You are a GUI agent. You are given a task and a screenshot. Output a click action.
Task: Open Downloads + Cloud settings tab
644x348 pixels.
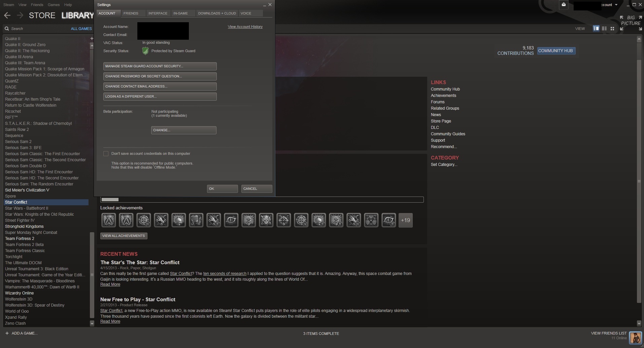(217, 13)
